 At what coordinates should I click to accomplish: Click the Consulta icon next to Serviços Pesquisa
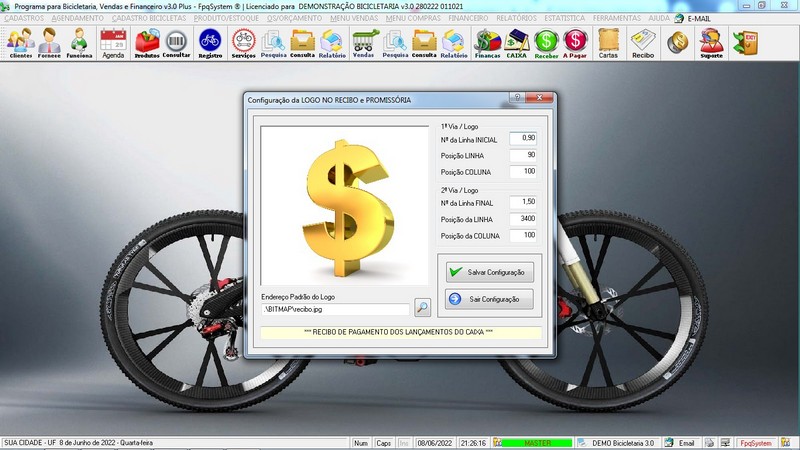(x=303, y=43)
